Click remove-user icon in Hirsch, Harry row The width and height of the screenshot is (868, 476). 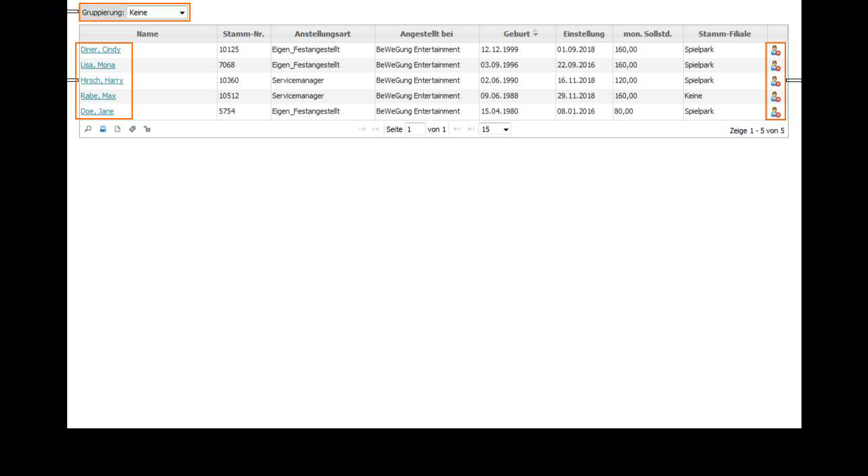point(775,81)
